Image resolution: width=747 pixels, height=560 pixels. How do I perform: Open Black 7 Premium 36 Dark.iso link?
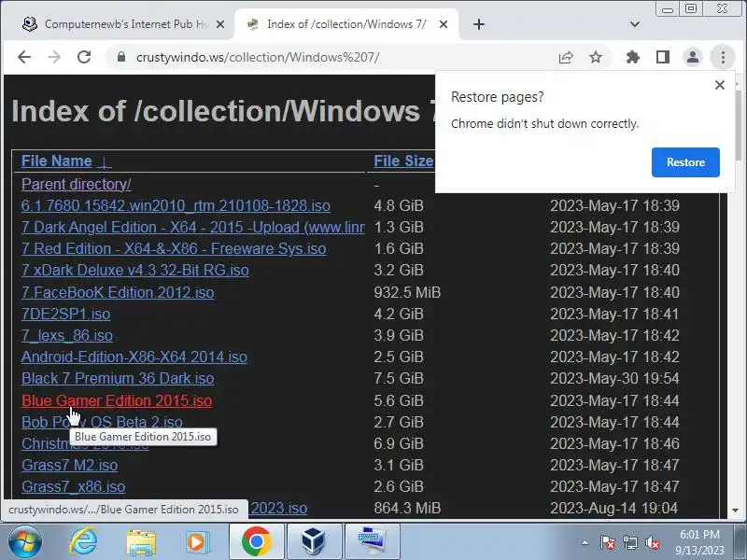pyautogui.click(x=118, y=379)
